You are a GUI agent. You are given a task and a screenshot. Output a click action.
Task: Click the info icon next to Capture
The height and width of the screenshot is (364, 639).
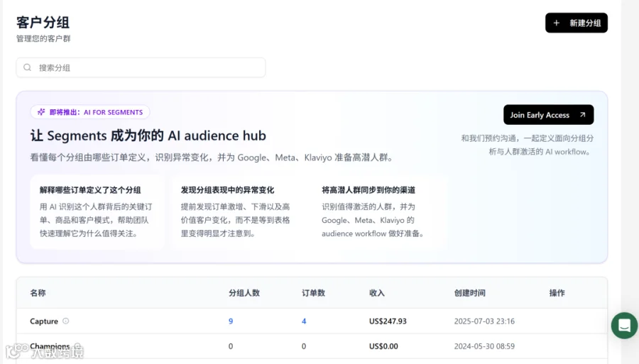(x=65, y=321)
